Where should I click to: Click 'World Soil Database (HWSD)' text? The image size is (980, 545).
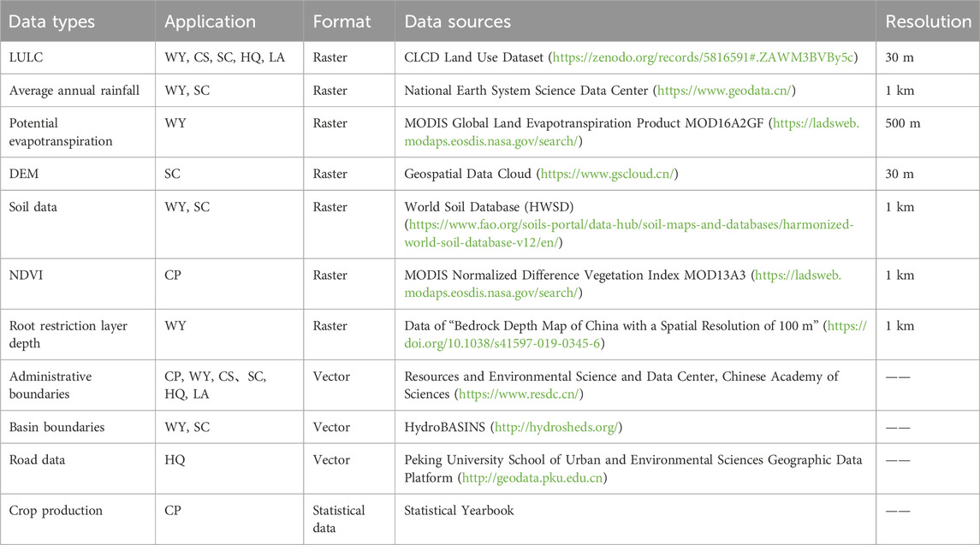pyautogui.click(x=489, y=207)
